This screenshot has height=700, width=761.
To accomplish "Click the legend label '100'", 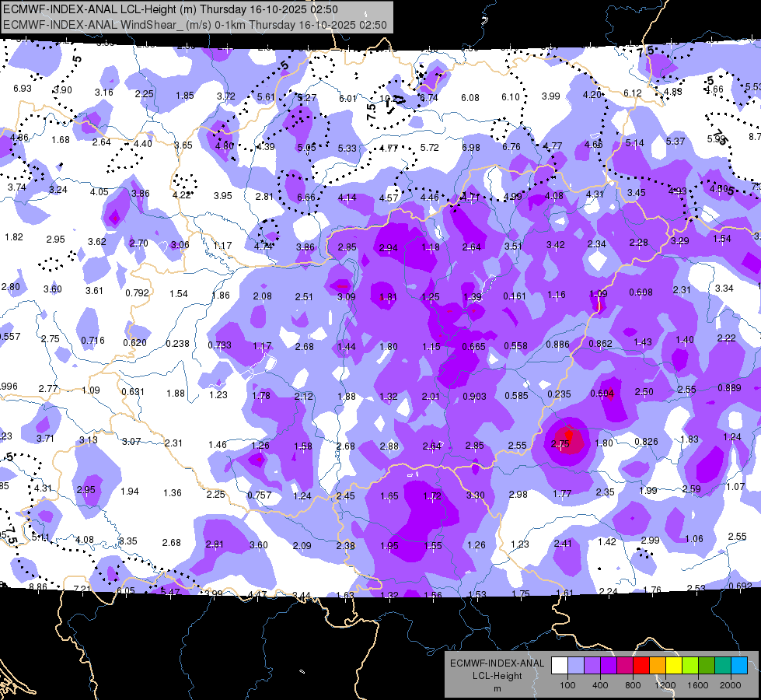I will [x=567, y=685].
